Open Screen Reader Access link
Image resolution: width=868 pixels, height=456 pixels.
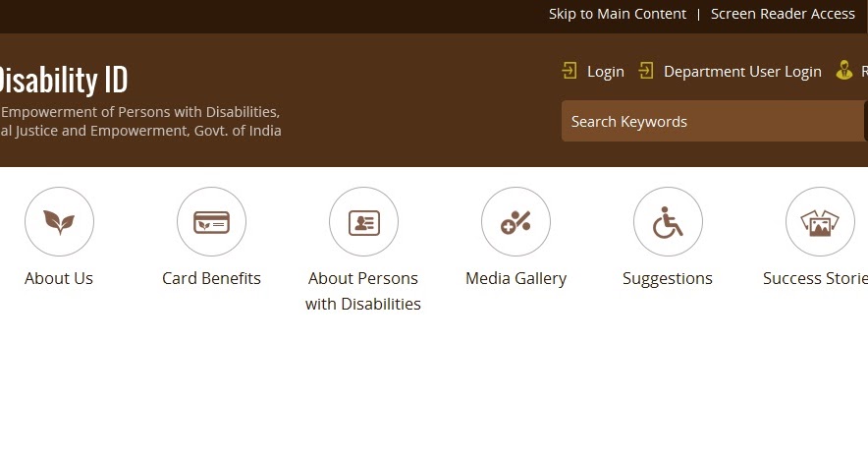783,14
